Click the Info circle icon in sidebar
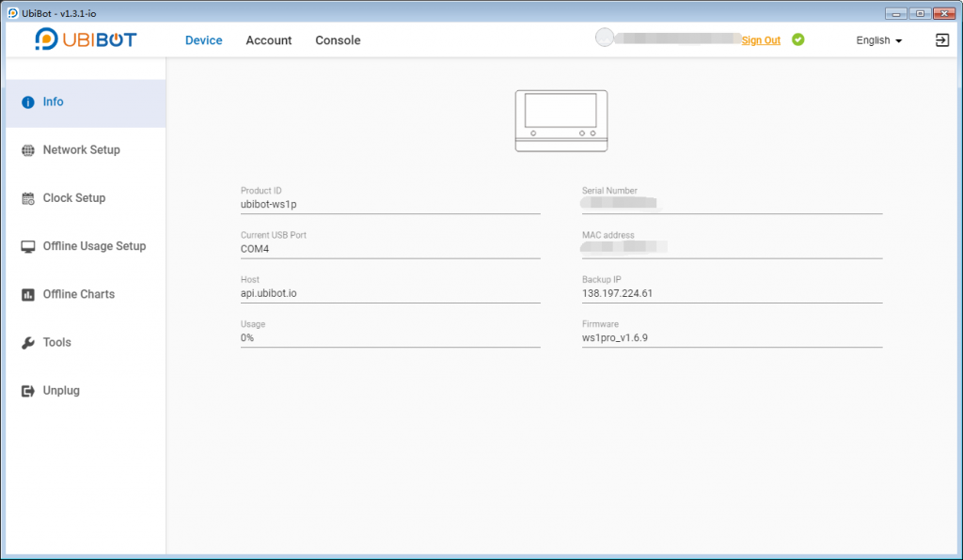The image size is (963, 560). click(x=27, y=101)
